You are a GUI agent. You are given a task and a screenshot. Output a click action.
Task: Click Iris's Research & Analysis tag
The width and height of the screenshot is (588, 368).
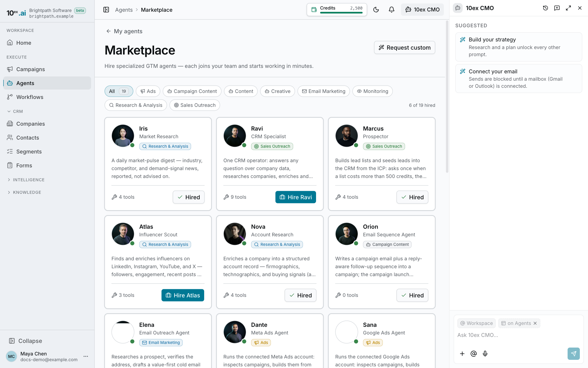165,146
